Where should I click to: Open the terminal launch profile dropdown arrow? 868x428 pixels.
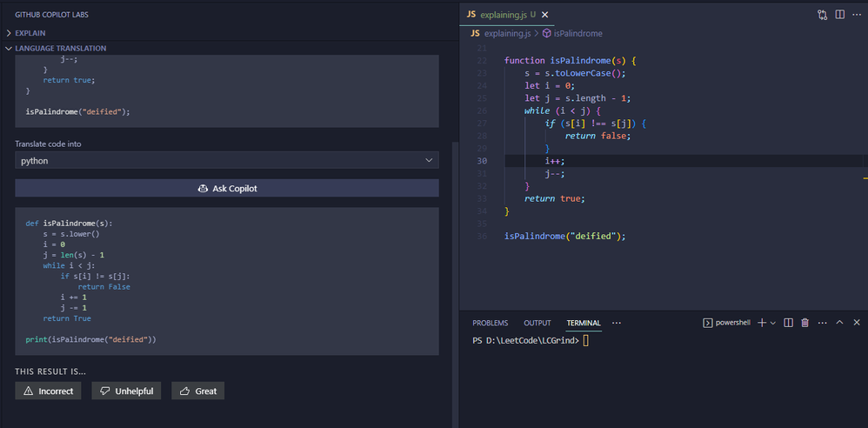click(773, 323)
